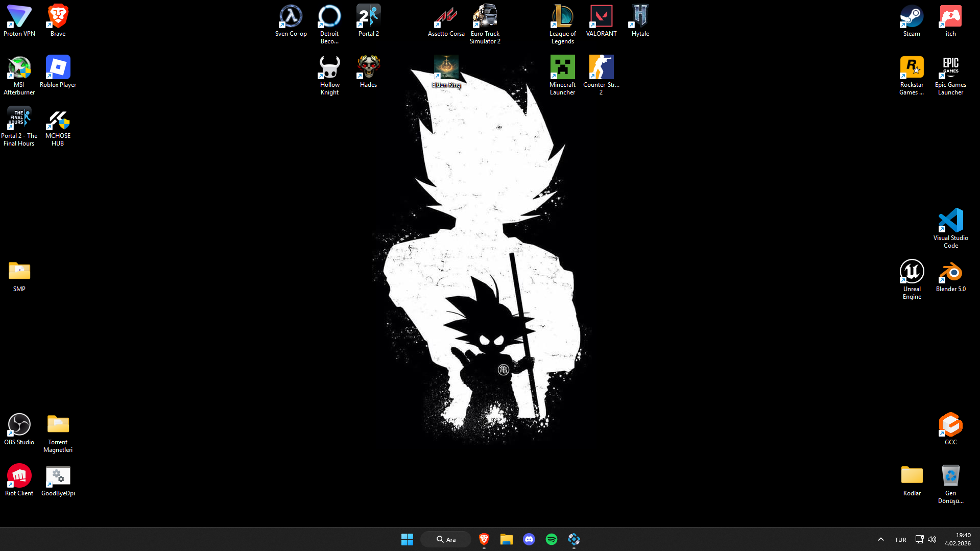Image resolution: width=980 pixels, height=551 pixels.
Task: Launch Brave from the desktop shortcut
Action: tap(58, 20)
